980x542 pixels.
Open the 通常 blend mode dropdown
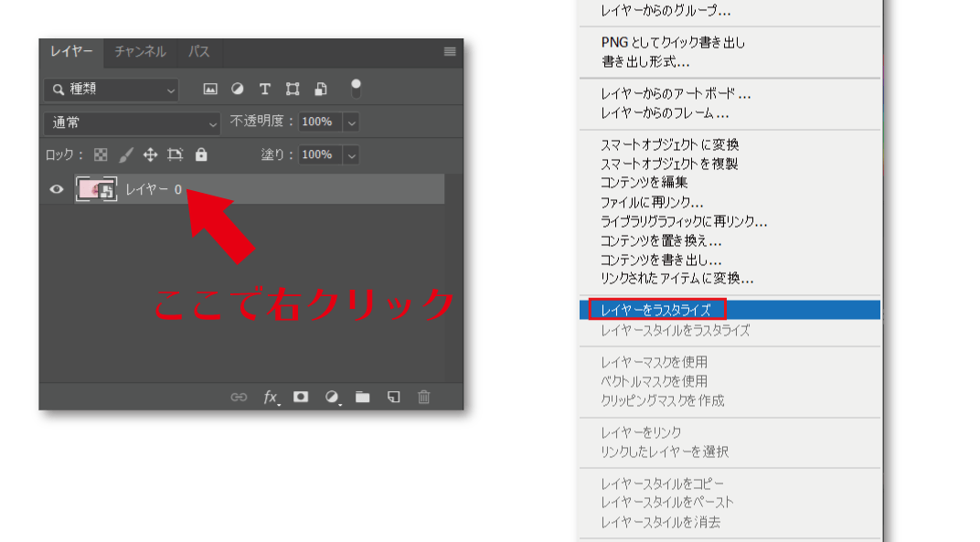pyautogui.click(x=132, y=122)
